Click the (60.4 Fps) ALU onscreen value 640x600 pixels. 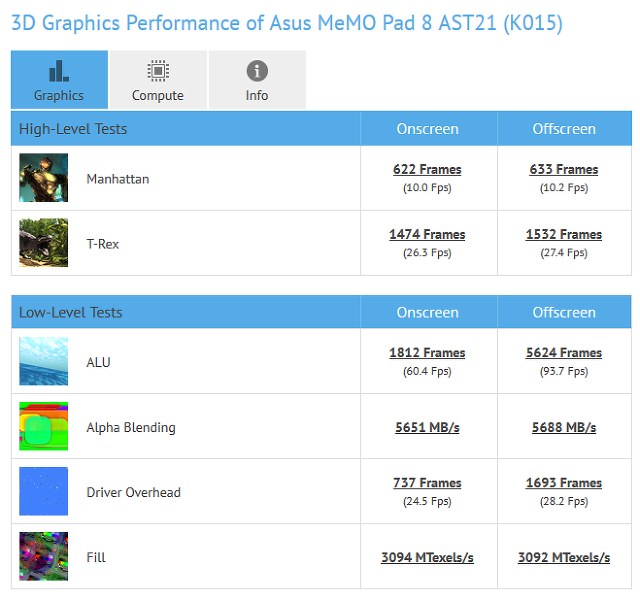pyautogui.click(x=427, y=371)
